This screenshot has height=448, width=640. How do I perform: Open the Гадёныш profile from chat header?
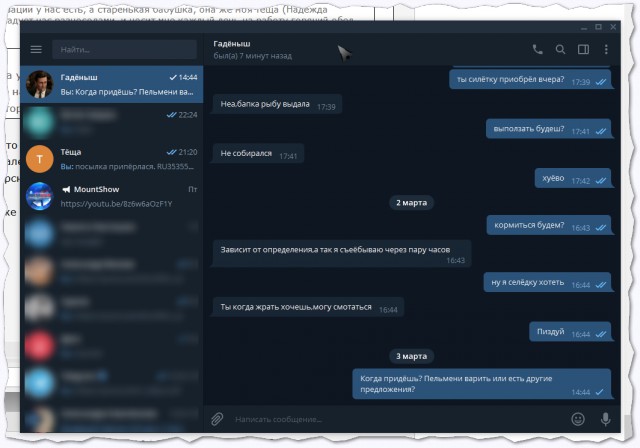point(232,44)
